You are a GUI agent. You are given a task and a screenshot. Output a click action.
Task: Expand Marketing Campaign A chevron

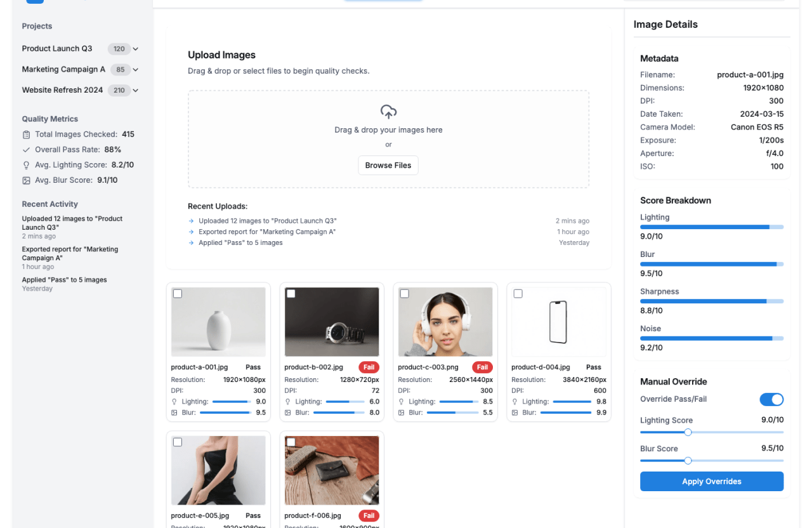point(136,70)
